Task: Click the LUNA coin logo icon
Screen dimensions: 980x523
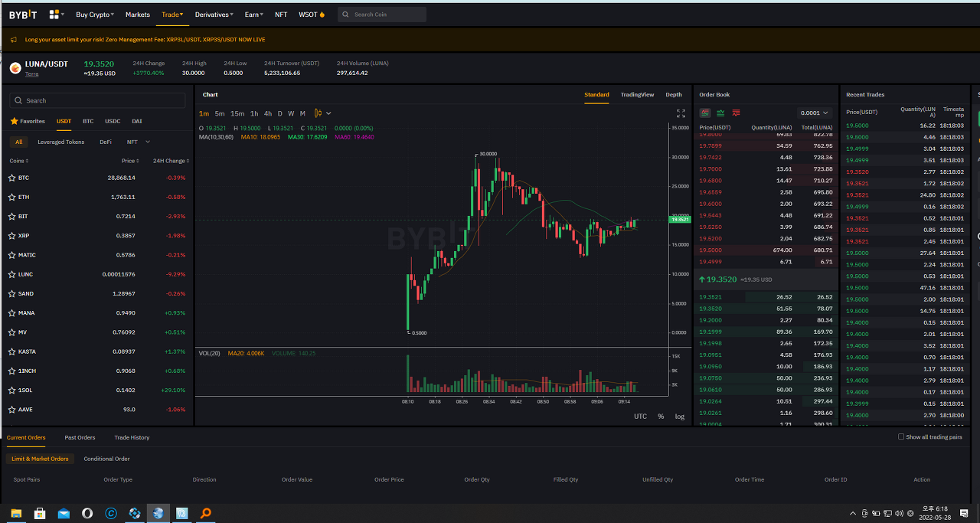Action: [x=15, y=68]
